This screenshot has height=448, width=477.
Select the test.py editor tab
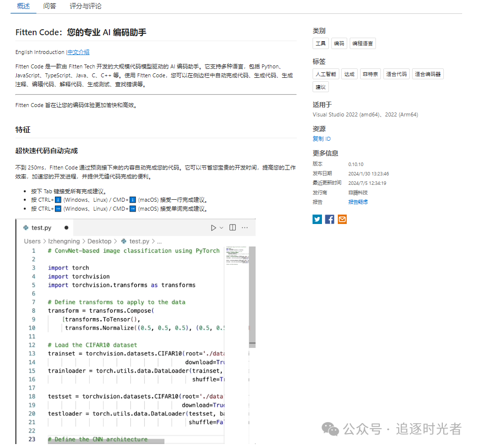(x=45, y=227)
